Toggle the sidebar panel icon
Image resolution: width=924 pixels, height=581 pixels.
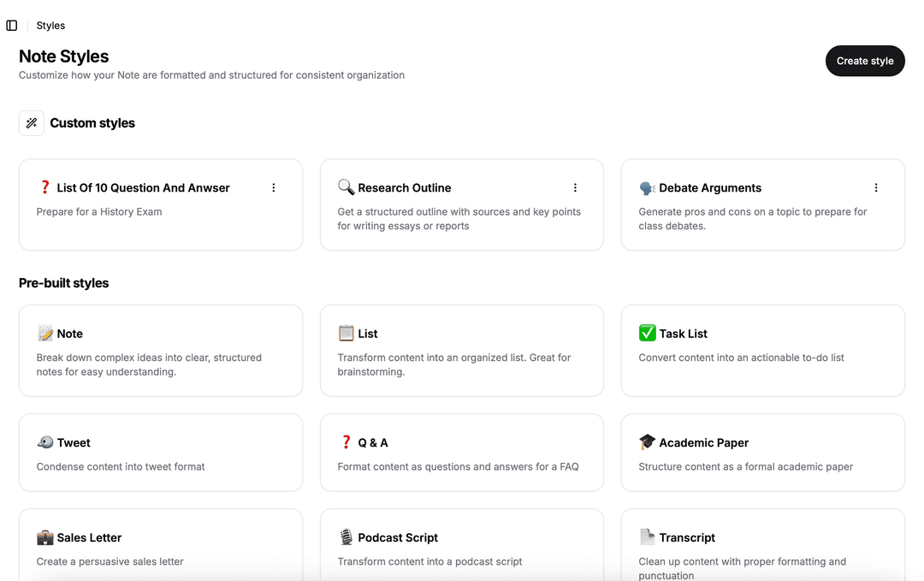[12, 26]
